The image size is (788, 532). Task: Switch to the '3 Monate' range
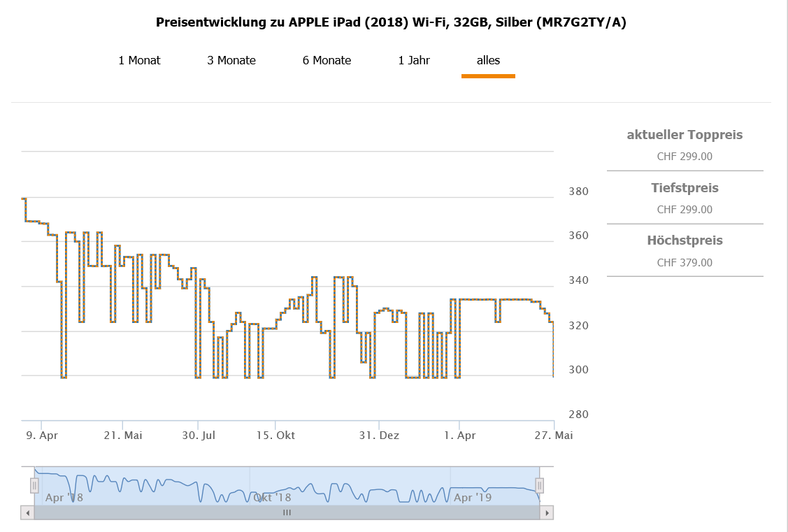tap(231, 60)
